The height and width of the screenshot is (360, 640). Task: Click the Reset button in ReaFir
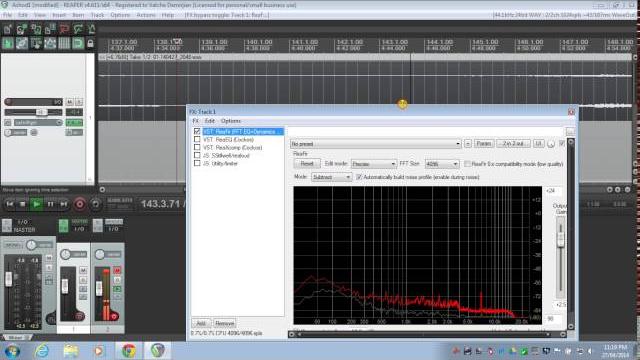[x=307, y=164]
